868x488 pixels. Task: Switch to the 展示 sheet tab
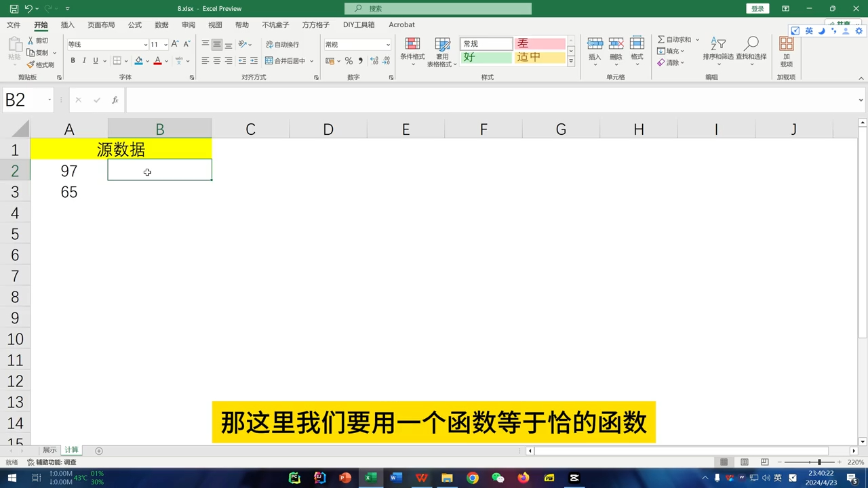tap(49, 449)
